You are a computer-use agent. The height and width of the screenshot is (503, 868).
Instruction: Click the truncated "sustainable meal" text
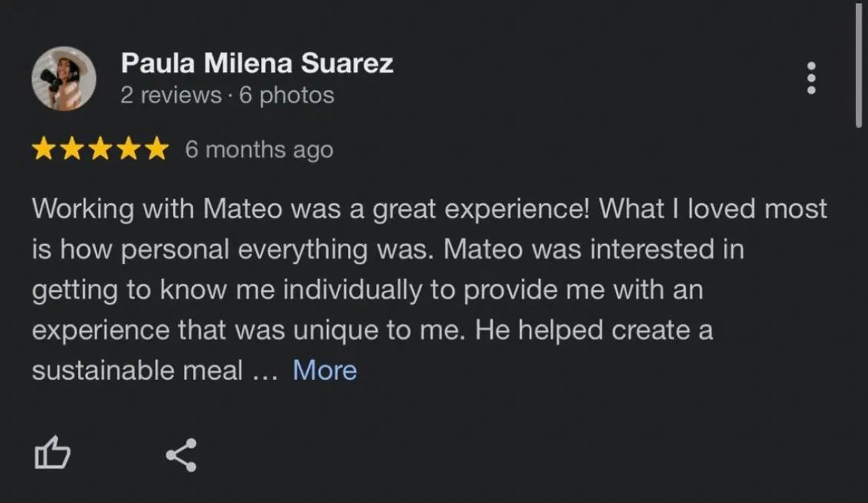pos(137,369)
